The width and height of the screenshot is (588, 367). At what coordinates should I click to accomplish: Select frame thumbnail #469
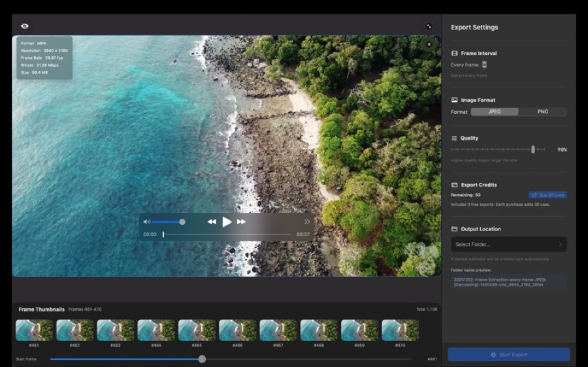[x=359, y=330]
